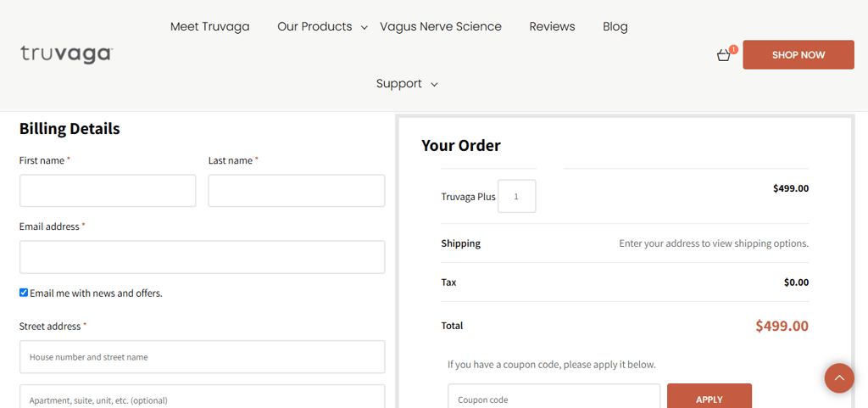868x408 pixels.
Task: Click the Your Order heading
Action: click(x=461, y=146)
